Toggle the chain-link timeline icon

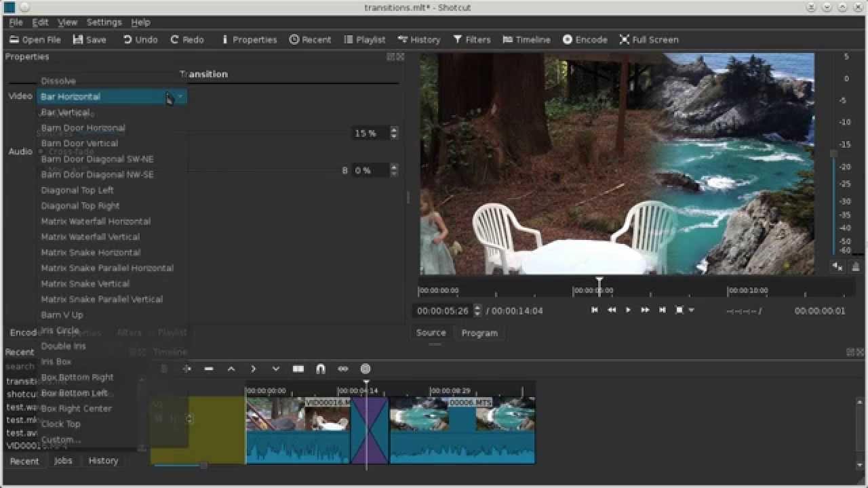tap(342, 369)
